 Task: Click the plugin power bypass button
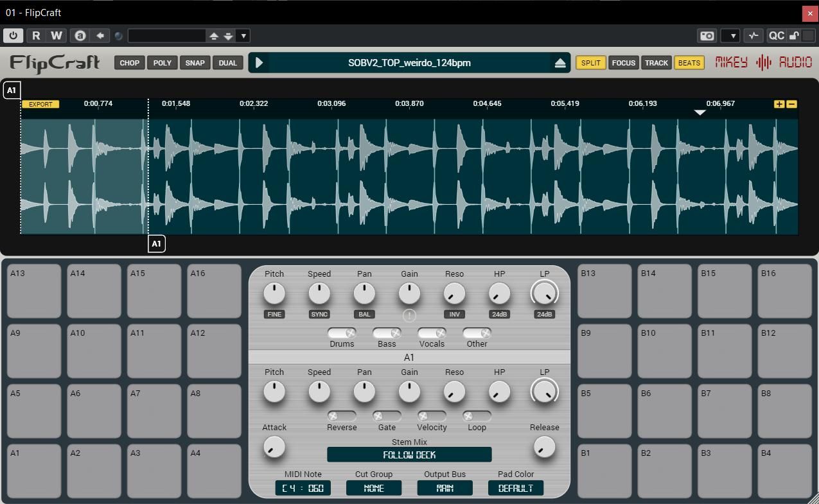click(13, 36)
